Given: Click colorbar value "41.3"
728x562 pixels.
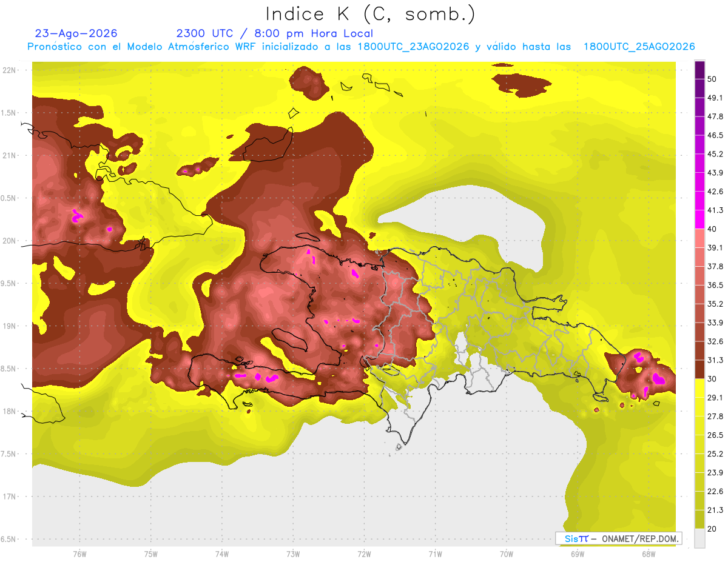Looking at the screenshot, I should pyautogui.click(x=715, y=210).
